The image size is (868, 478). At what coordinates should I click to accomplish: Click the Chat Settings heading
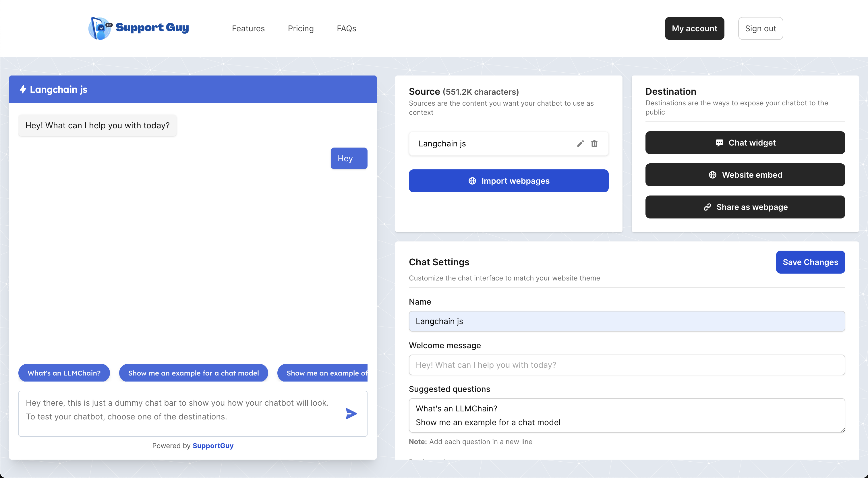coord(439,262)
